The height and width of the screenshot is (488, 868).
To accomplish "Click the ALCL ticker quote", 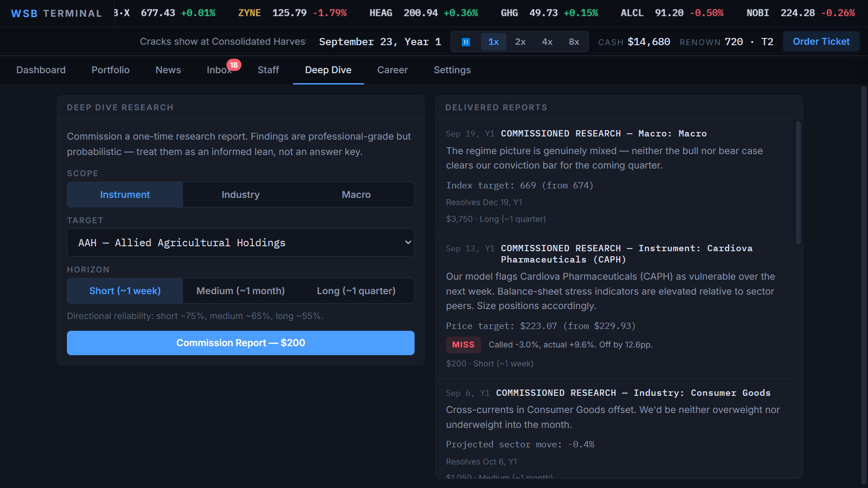I will click(672, 13).
